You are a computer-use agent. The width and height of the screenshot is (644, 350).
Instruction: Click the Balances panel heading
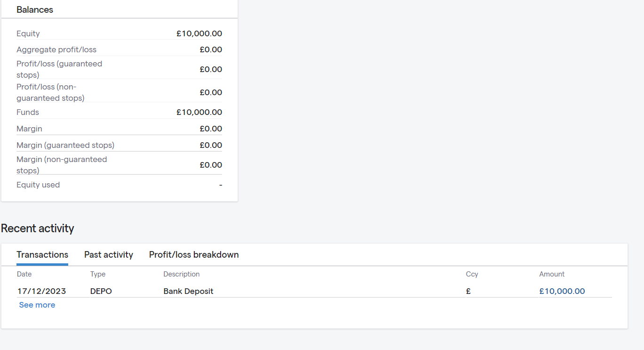coord(35,10)
